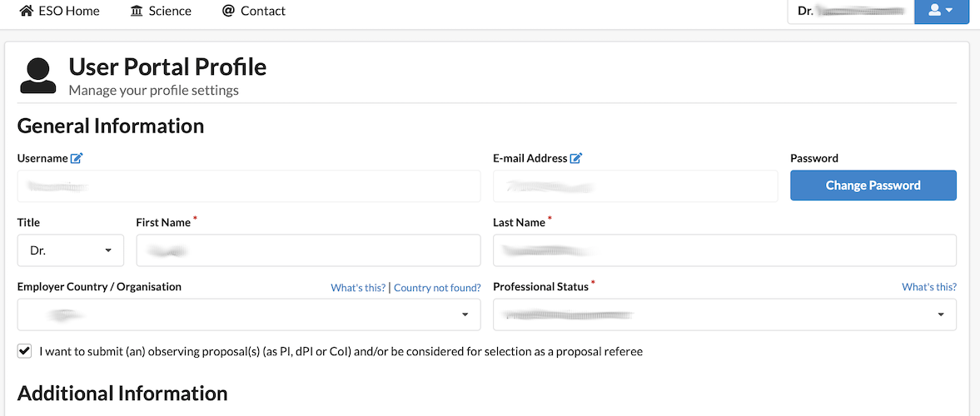The image size is (980, 416).
Task: Open the blue user account menu button
Action: [941, 11]
